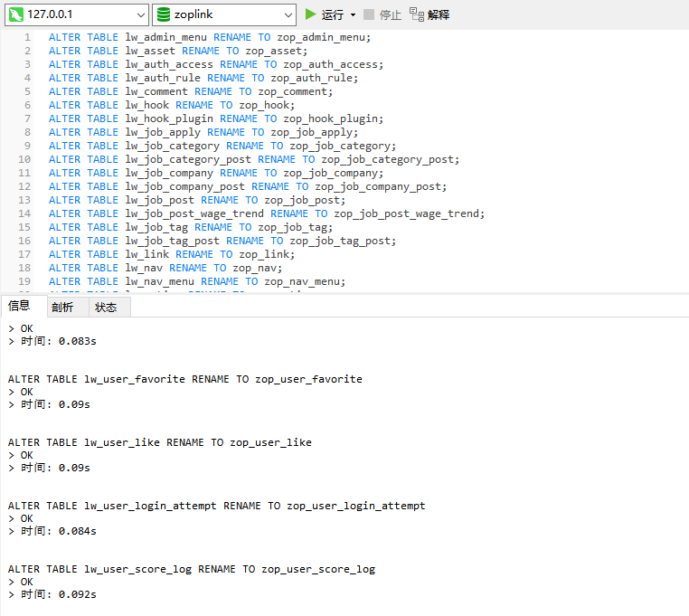Click the green Run play icon

point(311,14)
